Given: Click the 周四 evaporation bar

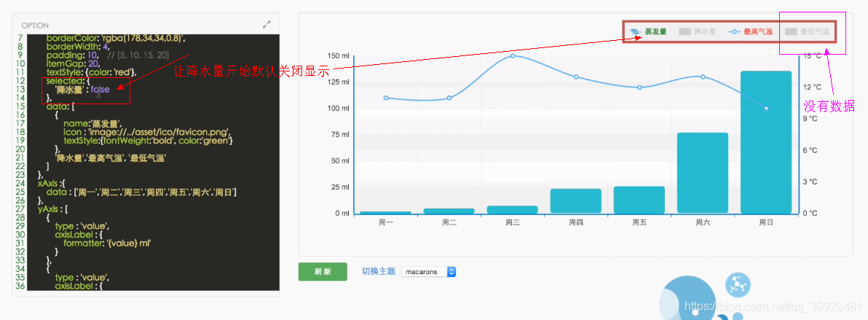Looking at the screenshot, I should [576, 200].
